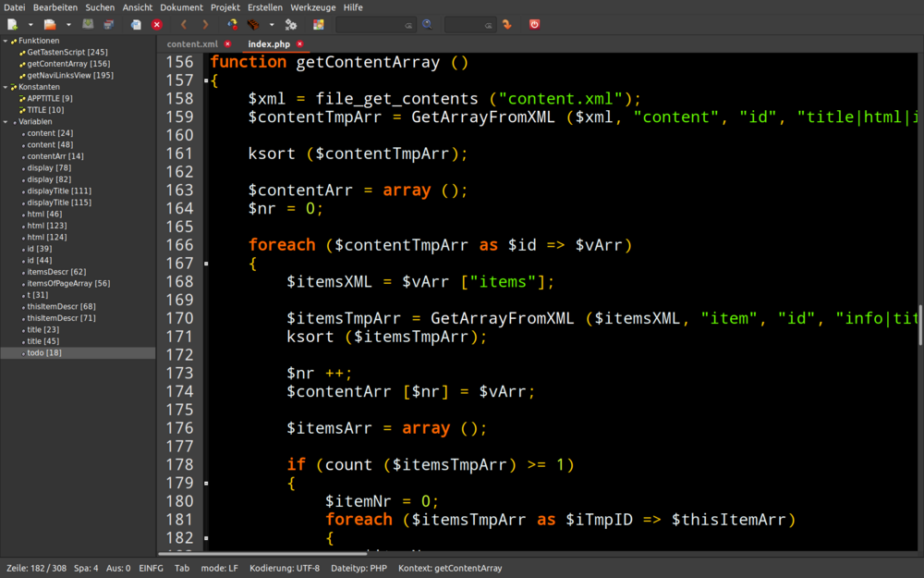
Task: Click the Save all files icon
Action: 109,25
